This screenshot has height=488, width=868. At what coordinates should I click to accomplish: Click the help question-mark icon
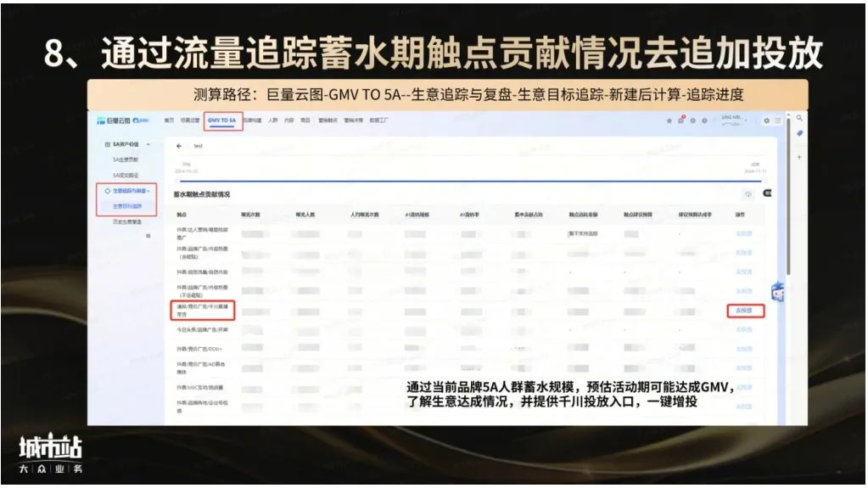pos(704,121)
